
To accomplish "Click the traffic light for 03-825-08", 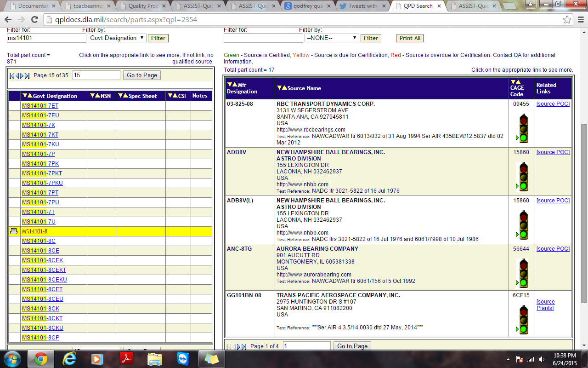I will pyautogui.click(x=522, y=128).
